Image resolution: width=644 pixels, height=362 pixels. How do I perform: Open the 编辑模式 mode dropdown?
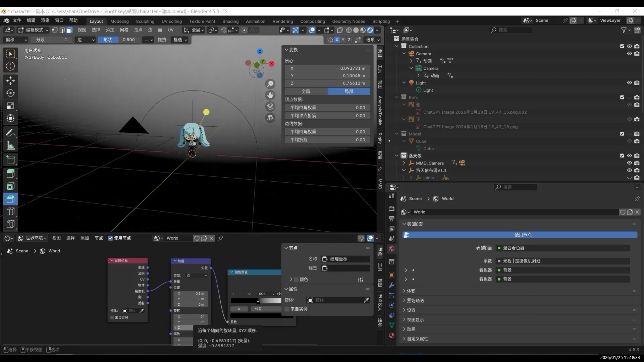click(x=34, y=30)
